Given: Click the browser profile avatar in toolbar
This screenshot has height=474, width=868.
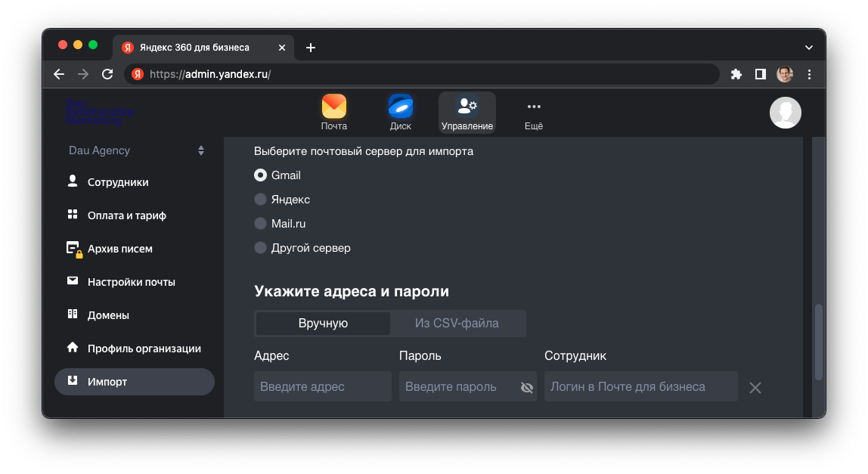Looking at the screenshot, I should (x=784, y=74).
